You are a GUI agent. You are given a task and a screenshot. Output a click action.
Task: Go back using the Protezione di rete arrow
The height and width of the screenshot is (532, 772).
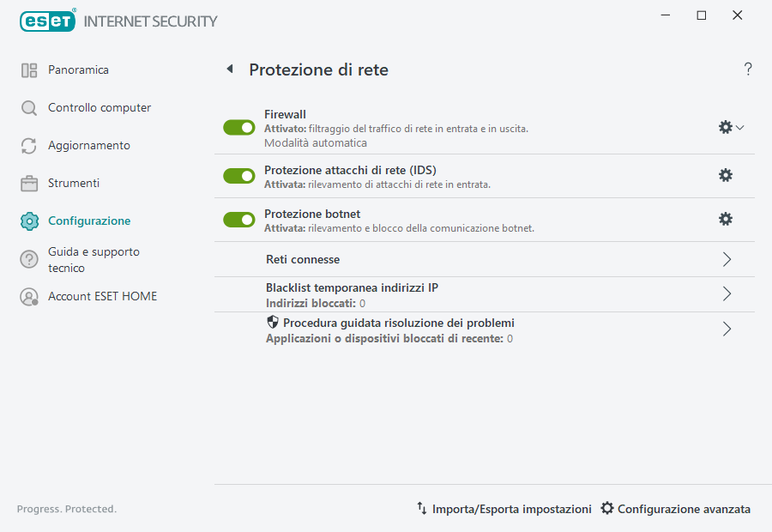tap(229, 69)
